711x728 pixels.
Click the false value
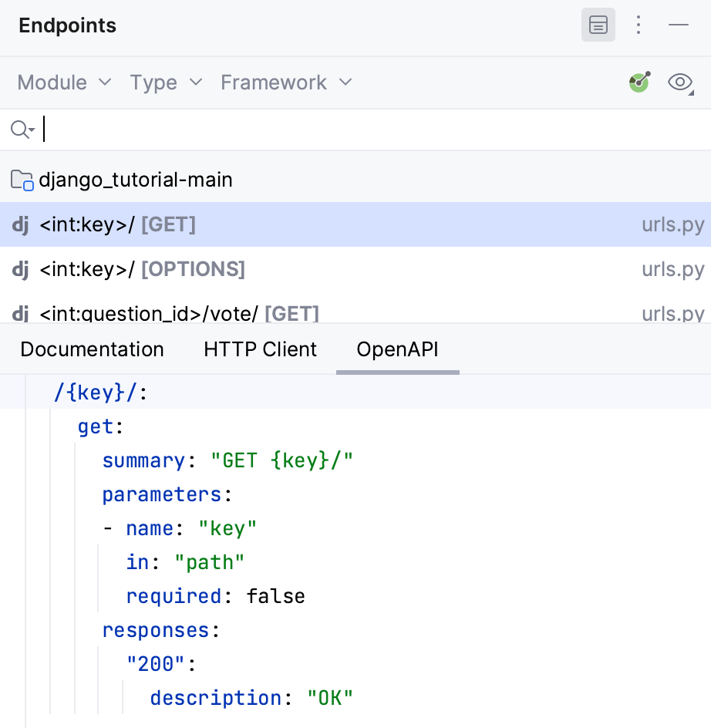coord(276,596)
